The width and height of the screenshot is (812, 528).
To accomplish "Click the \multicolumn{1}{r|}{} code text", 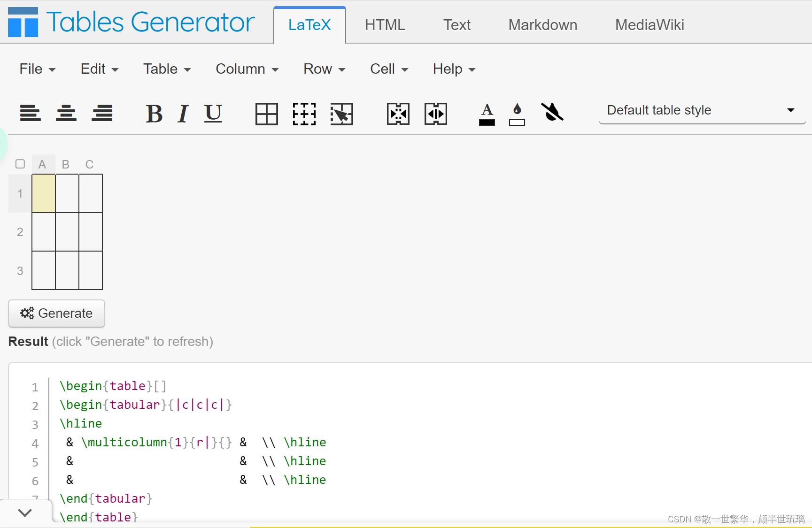I will 157,443.
